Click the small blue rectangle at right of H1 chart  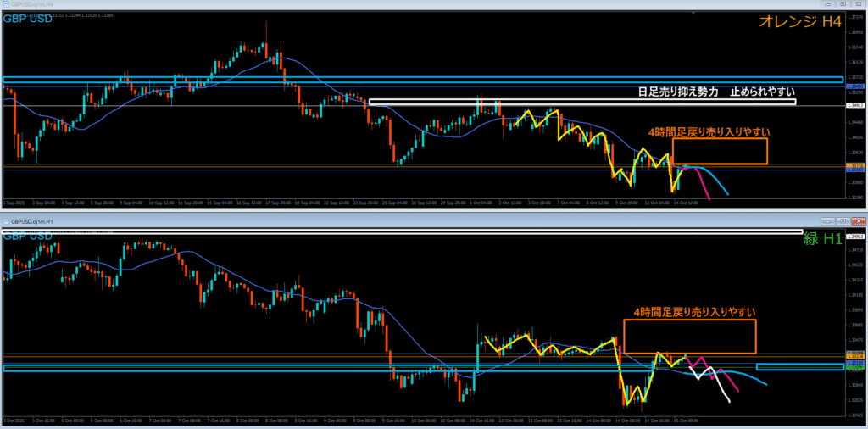(799, 367)
